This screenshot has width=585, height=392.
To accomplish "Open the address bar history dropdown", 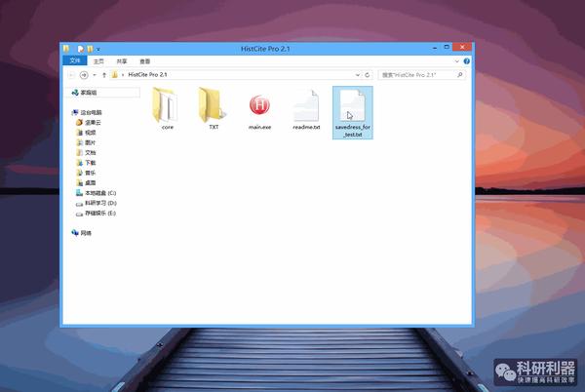I will tap(358, 75).
